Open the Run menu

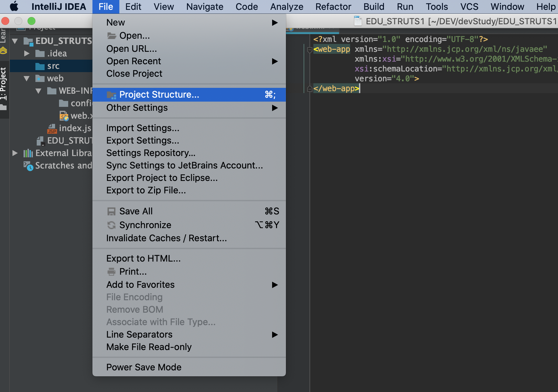pos(405,7)
